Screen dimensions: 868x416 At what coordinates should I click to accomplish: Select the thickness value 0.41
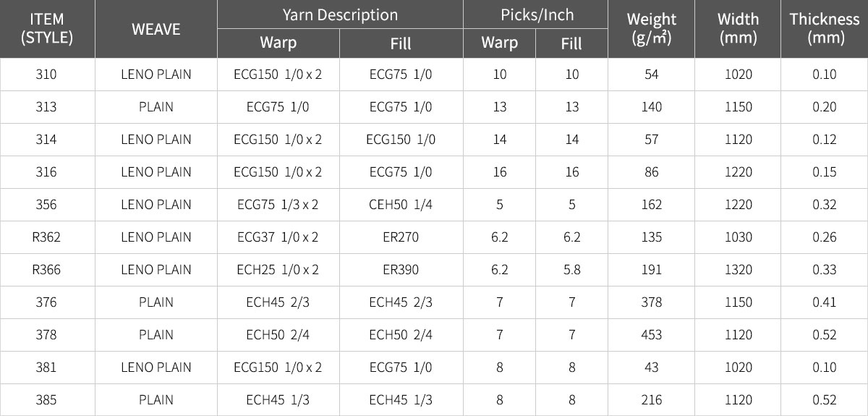pyautogui.click(x=825, y=302)
